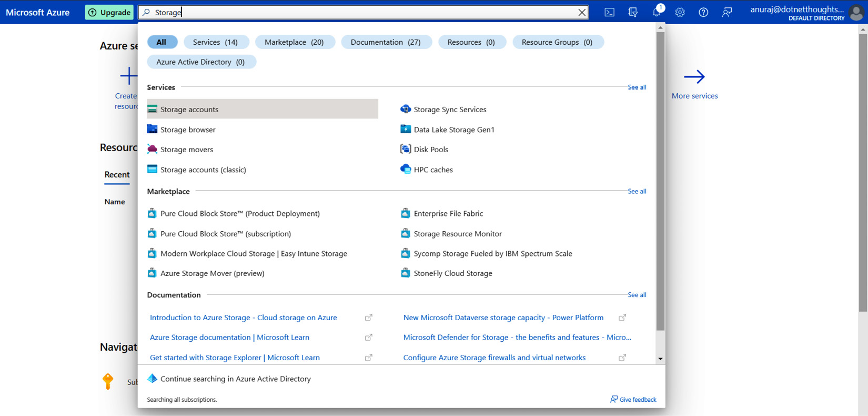Click the Storage accounts service icon

click(x=152, y=109)
